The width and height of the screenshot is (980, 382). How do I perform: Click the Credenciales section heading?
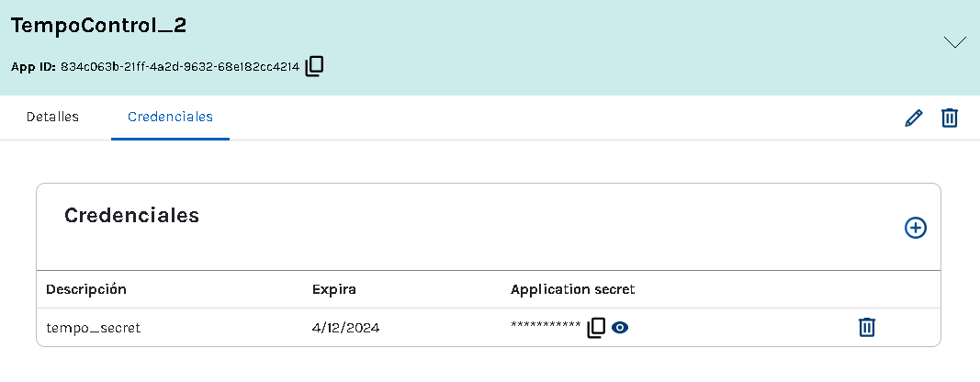(x=132, y=216)
